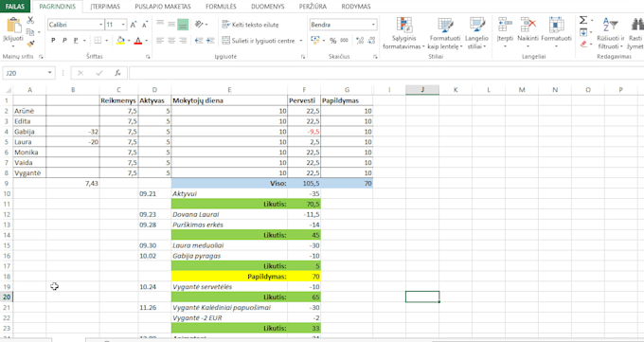Open Šriftas group dialog launcher
Image resolution: width=644 pixels, height=342 pixels.
(148, 57)
